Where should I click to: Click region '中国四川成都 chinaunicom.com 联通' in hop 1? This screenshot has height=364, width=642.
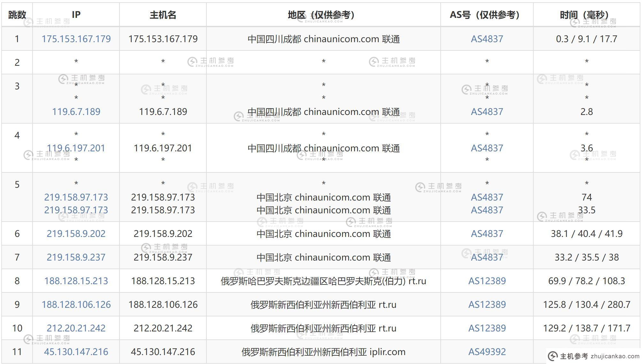point(323,39)
